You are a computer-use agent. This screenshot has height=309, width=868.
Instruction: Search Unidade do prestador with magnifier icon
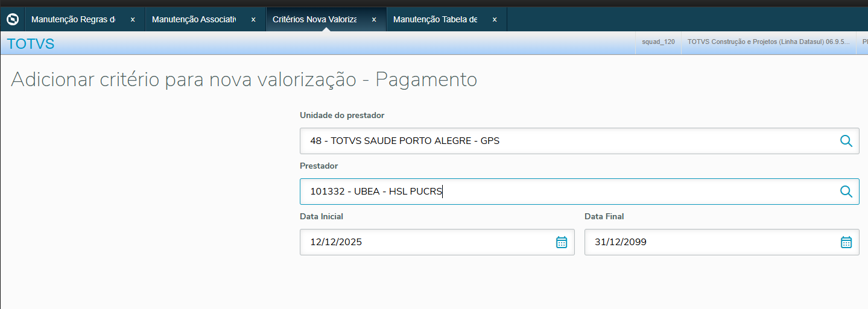tap(846, 141)
